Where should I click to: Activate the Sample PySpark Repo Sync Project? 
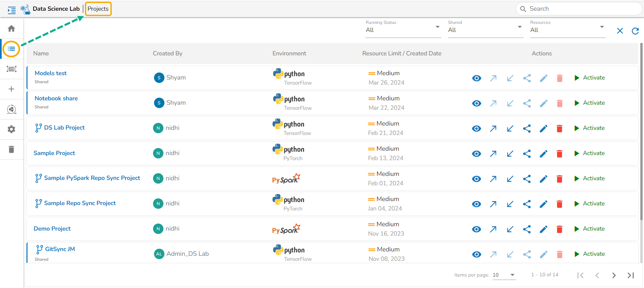pyautogui.click(x=589, y=179)
